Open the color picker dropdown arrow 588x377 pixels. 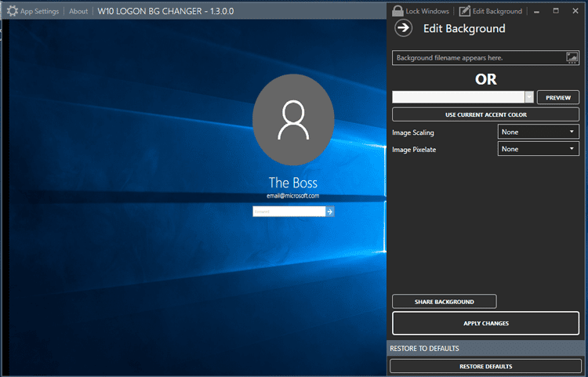(x=529, y=97)
